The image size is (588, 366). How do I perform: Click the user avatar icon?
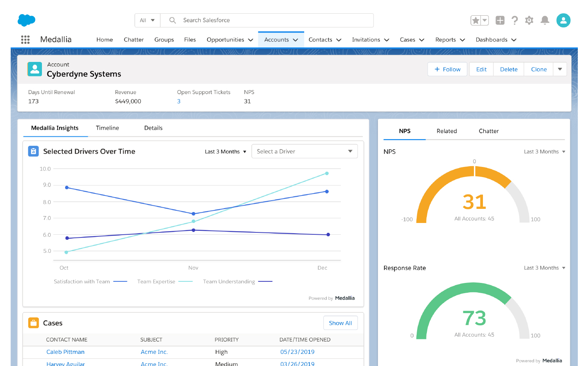coord(563,20)
